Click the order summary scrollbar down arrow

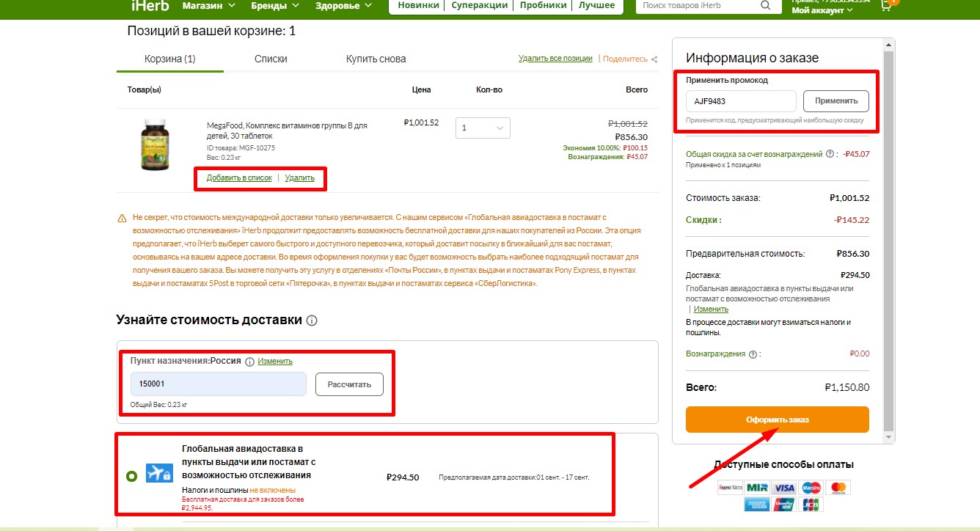[889, 437]
